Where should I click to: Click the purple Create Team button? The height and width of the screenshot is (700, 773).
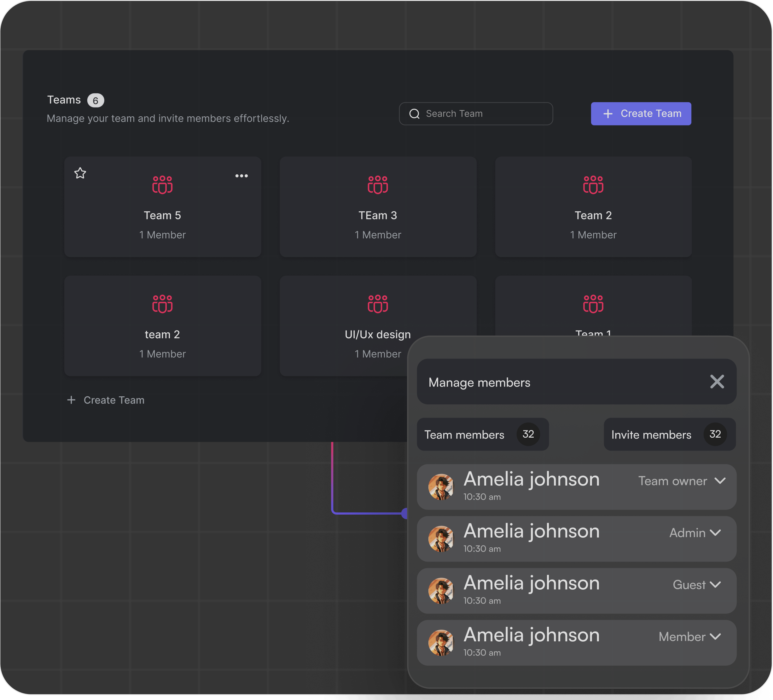(x=641, y=114)
